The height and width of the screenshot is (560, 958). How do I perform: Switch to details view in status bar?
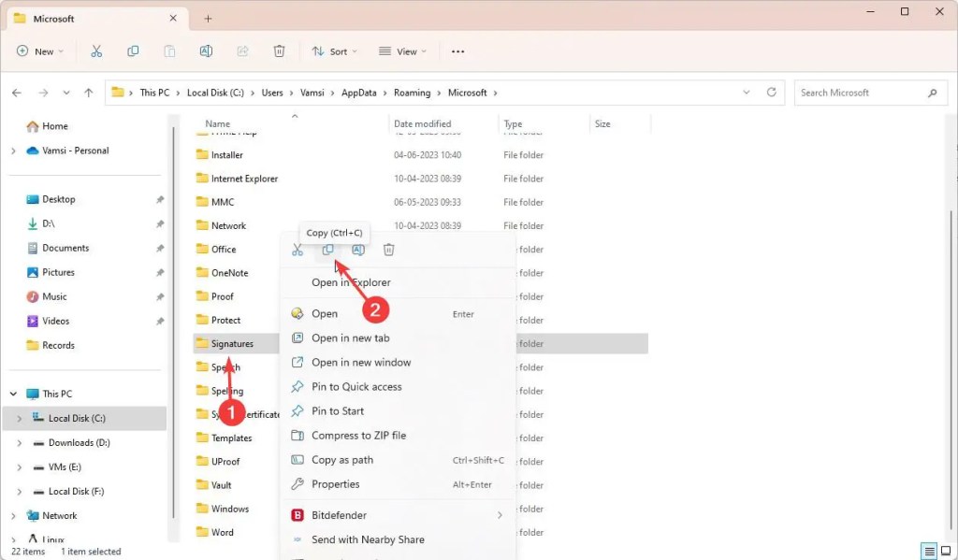tap(929, 552)
